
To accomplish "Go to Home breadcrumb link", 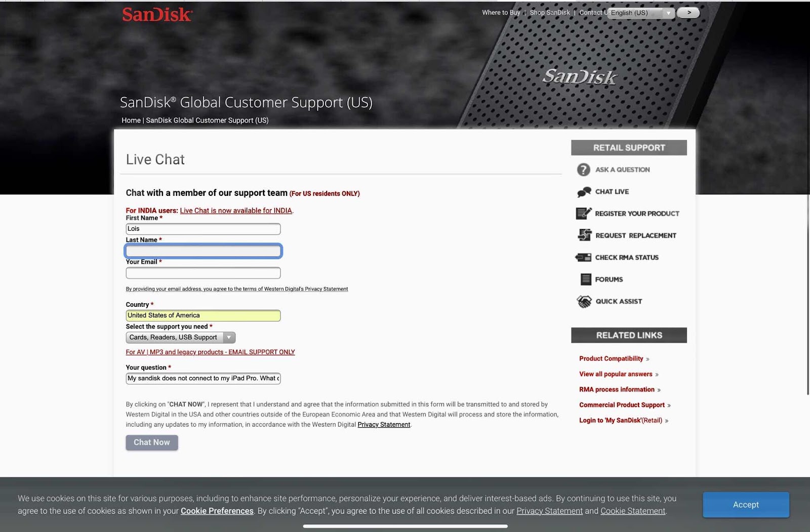I will point(131,120).
